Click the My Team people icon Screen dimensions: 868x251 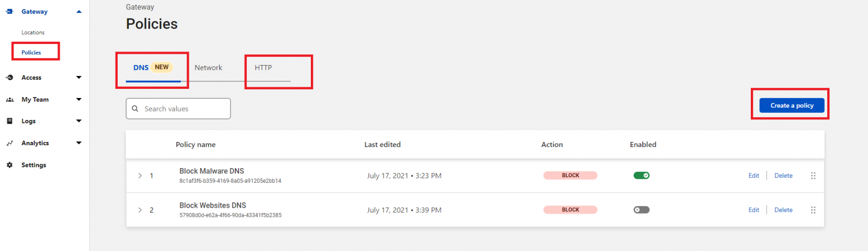9,100
